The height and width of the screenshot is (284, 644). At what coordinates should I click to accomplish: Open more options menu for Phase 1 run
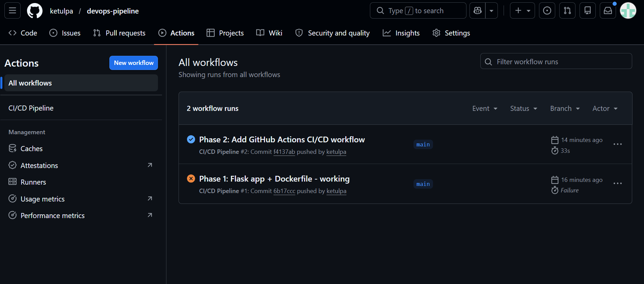[618, 183]
